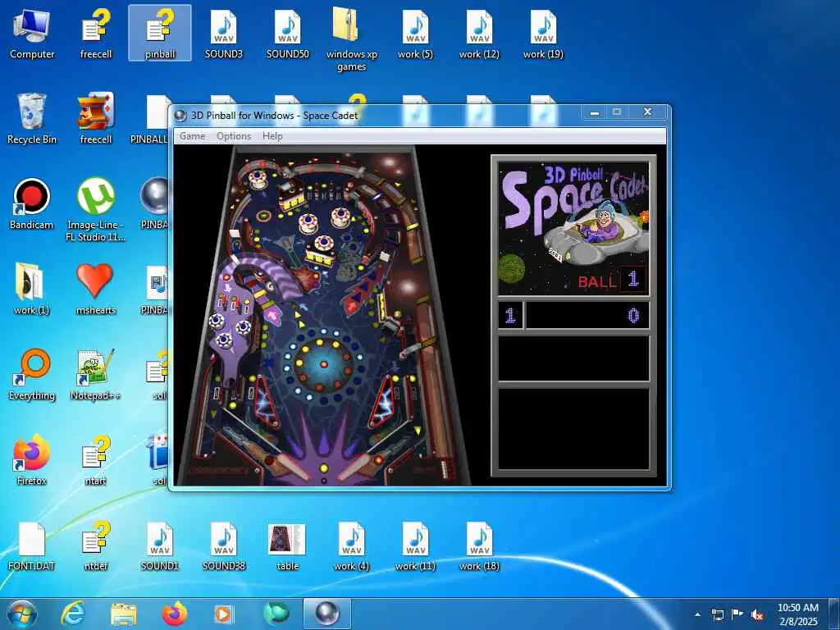Open the clock showing 10:50 AM
Image resolution: width=840 pixels, height=630 pixels.
(797, 614)
